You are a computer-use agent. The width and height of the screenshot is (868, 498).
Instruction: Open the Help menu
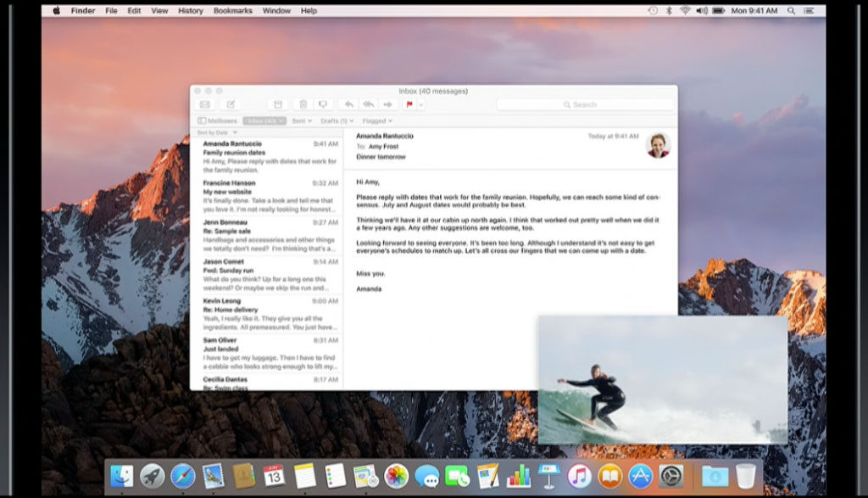(309, 10)
